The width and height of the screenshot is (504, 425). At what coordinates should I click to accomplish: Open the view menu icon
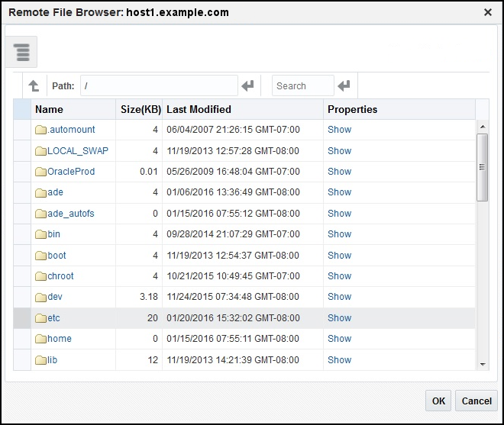click(21, 53)
